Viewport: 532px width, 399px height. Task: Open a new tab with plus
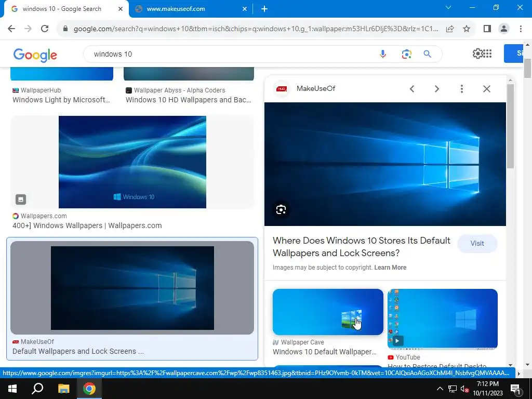(x=264, y=9)
